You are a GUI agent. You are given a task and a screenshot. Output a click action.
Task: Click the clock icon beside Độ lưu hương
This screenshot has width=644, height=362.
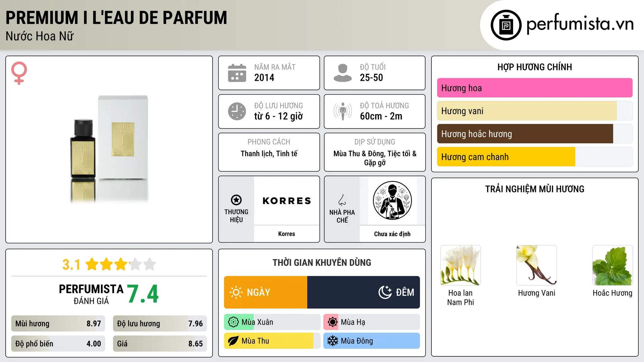point(237,111)
